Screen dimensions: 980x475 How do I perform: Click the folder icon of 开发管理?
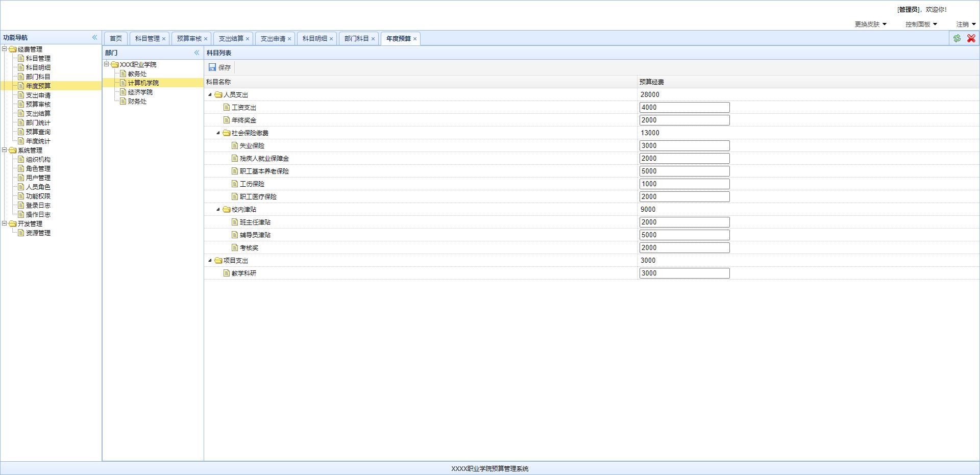(x=13, y=223)
